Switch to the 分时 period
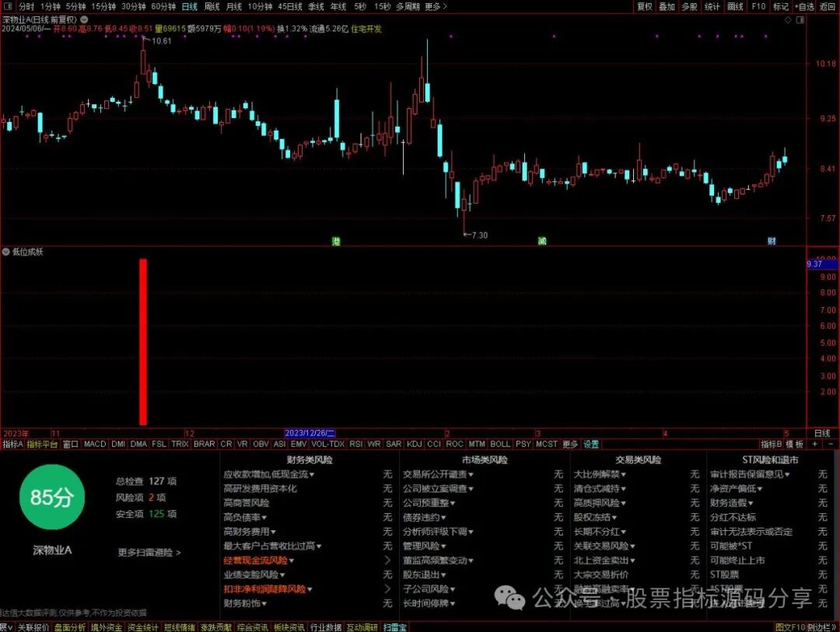The width and height of the screenshot is (840, 632). (26, 6)
